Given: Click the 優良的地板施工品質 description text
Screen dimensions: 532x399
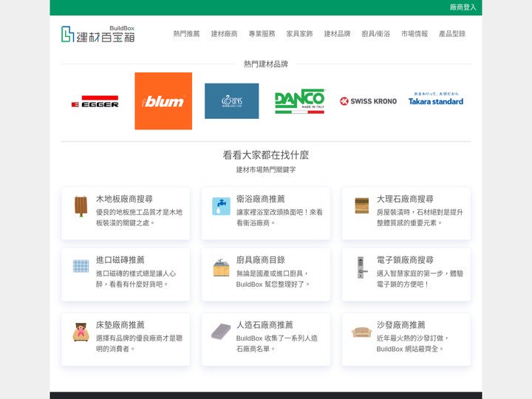Looking at the screenshot, I should point(139,217).
